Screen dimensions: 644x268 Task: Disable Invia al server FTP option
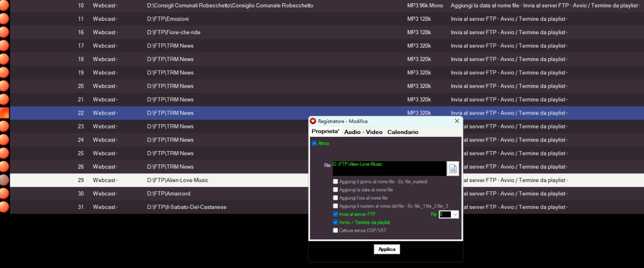tap(335, 214)
